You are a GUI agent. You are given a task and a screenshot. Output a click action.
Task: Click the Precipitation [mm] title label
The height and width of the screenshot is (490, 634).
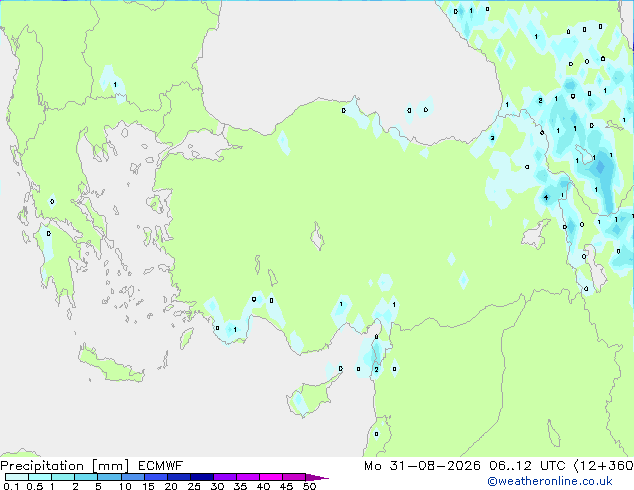pyautogui.click(x=65, y=466)
